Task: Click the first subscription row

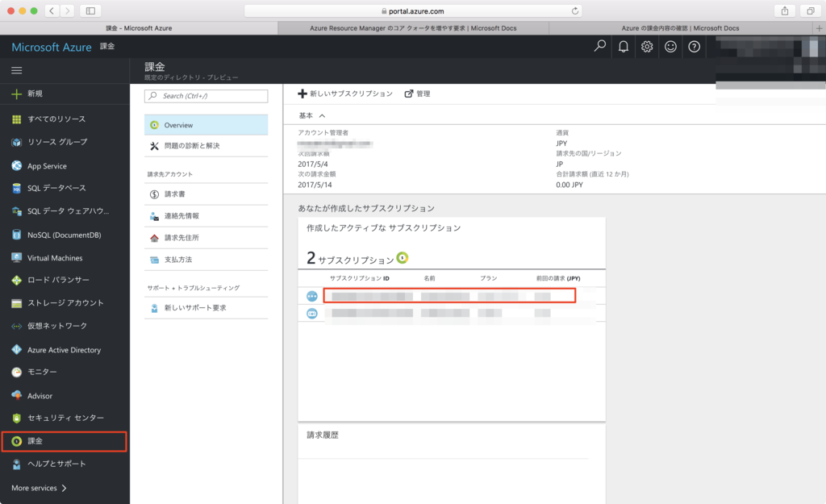Action: point(449,296)
